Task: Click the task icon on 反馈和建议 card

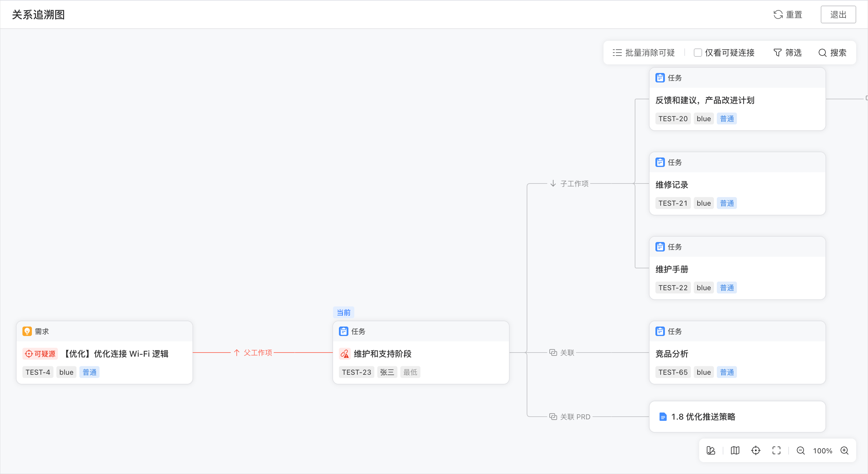Action: [660, 78]
